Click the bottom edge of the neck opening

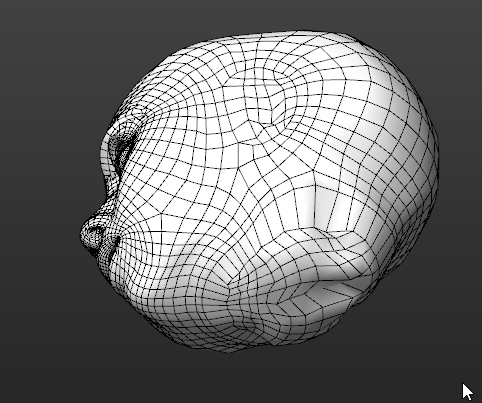(233, 348)
